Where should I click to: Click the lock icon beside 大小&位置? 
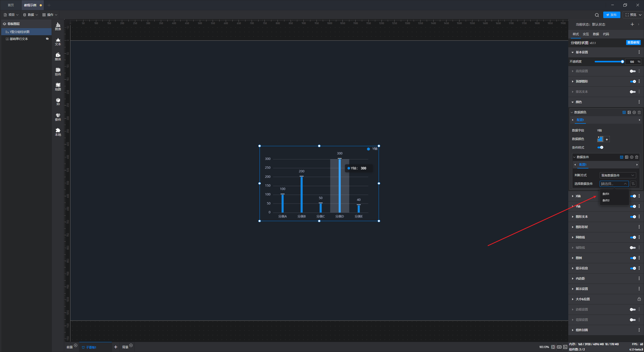(x=639, y=299)
